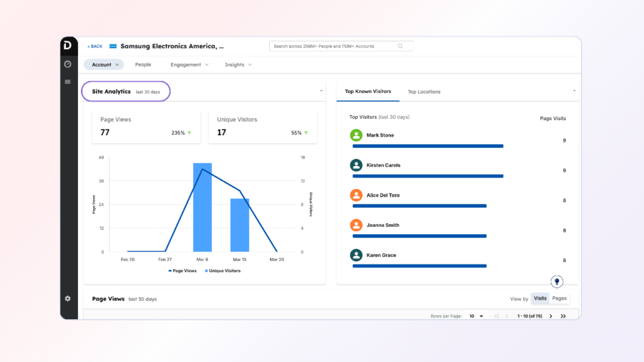Screen dimensions: 644x362
Task: Switch view to Visits
Action: point(540,299)
